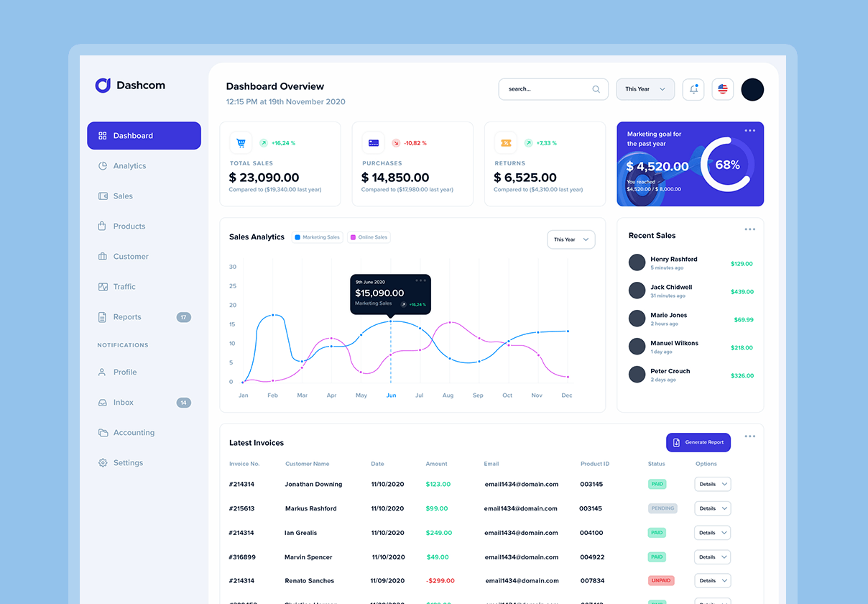Open Details for Jonathan Downing's invoice
Viewport: 868px width, 604px height.
[712, 484]
